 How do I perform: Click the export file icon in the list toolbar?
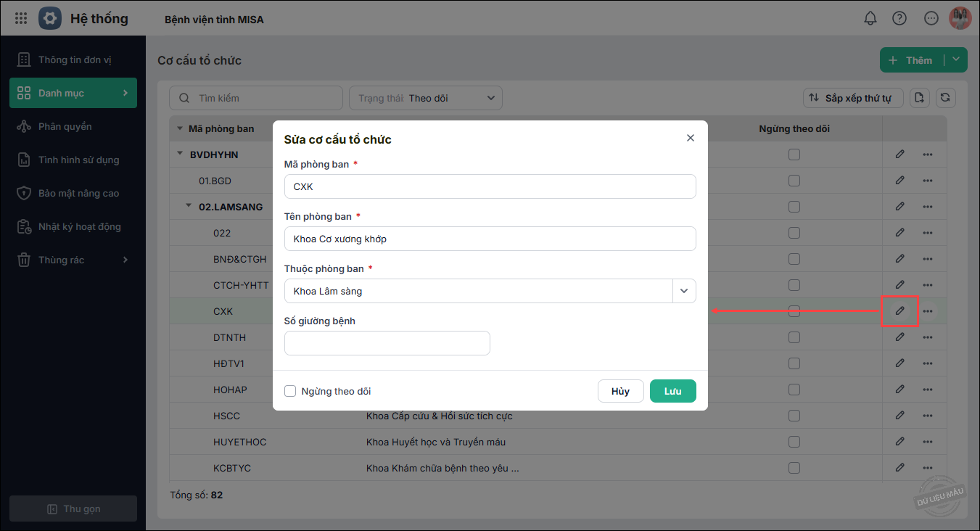(x=920, y=98)
